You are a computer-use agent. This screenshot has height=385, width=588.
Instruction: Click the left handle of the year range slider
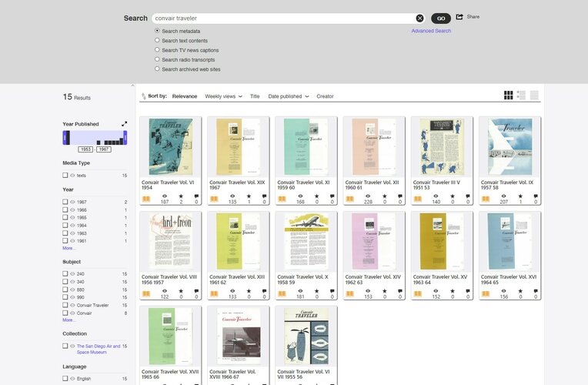coord(66,138)
